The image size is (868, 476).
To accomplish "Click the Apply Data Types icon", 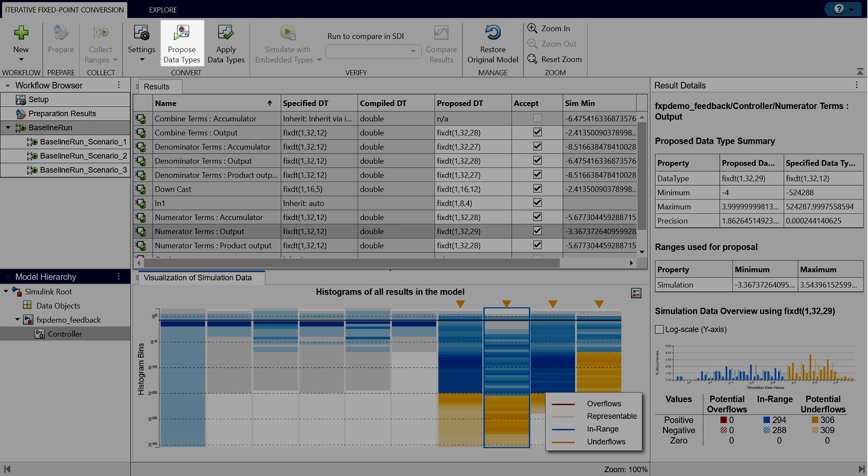I will pos(226,34).
